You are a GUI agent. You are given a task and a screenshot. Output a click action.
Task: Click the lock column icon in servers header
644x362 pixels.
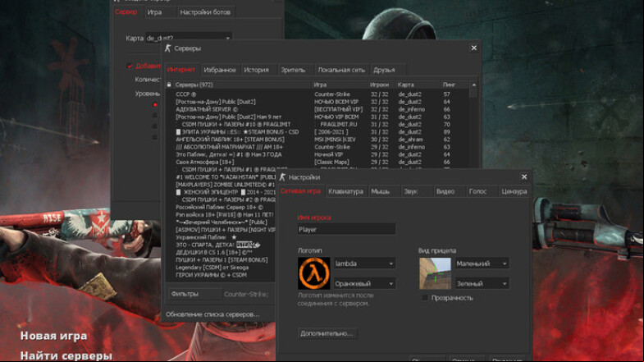169,85
